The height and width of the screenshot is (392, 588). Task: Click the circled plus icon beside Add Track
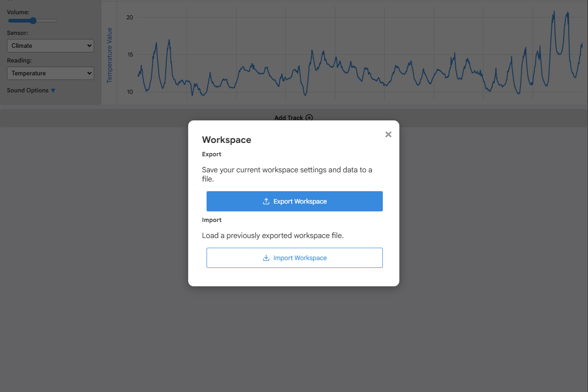309,118
